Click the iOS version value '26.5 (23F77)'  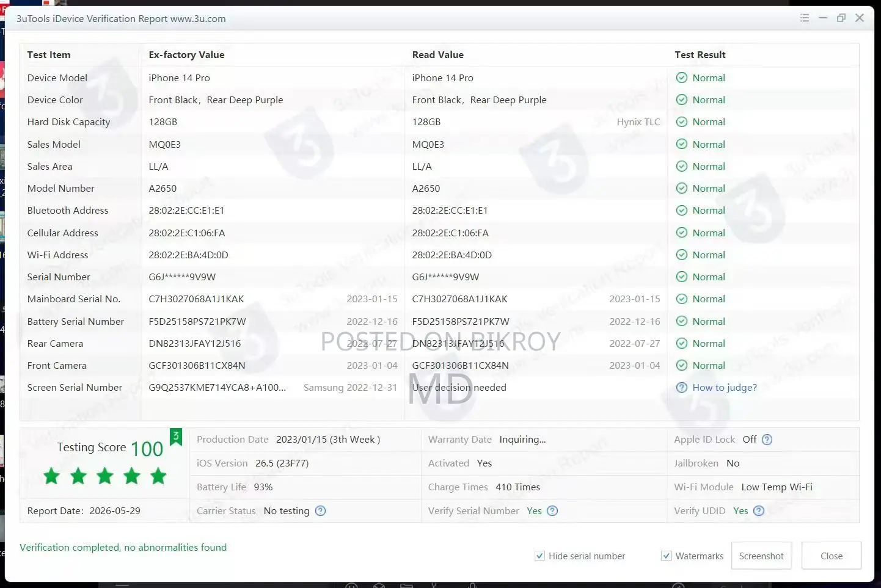click(x=282, y=463)
